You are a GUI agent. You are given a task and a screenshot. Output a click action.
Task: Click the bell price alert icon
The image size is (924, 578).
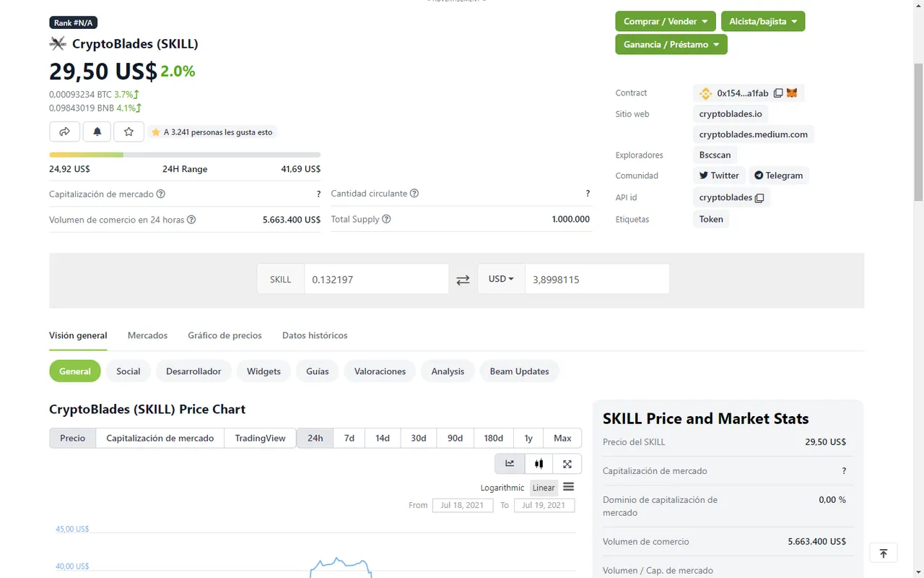coord(97,131)
